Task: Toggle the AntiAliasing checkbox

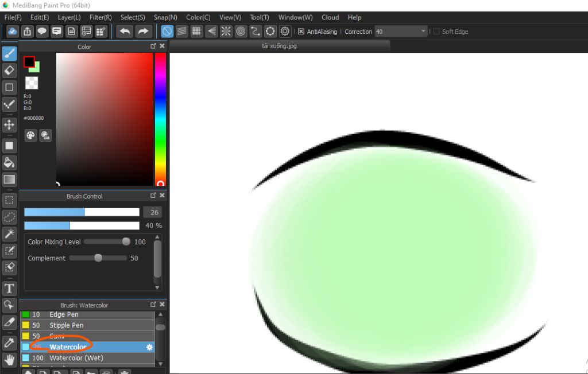Action: (301, 32)
